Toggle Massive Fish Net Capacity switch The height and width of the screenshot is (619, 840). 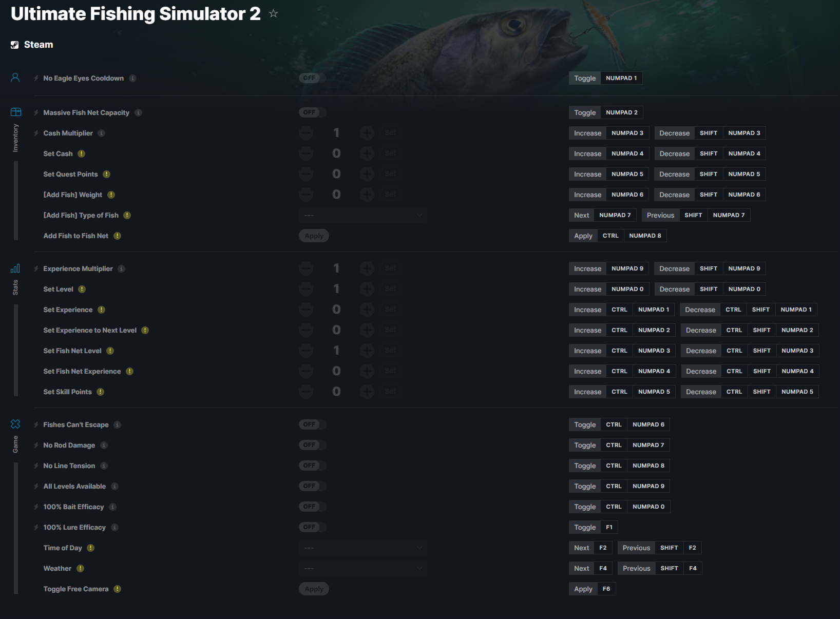[x=312, y=112]
